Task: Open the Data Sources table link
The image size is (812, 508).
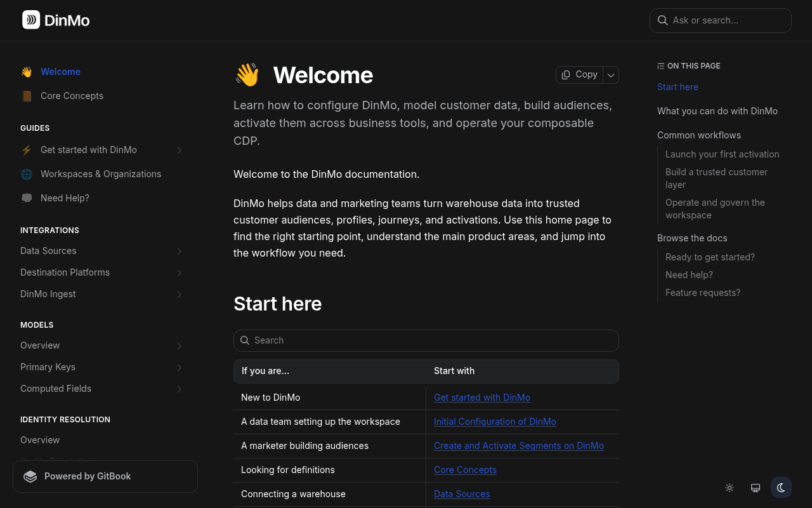Action: [462, 494]
